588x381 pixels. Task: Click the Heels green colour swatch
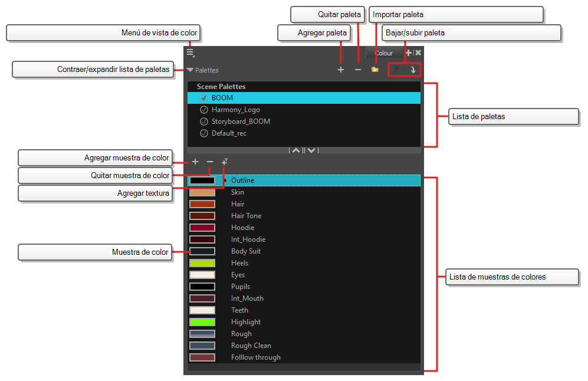(x=202, y=263)
